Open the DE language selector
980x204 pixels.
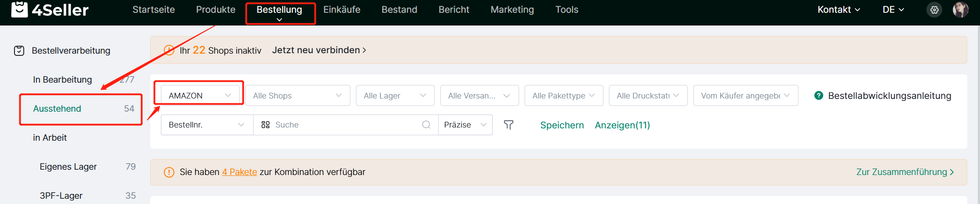click(893, 10)
